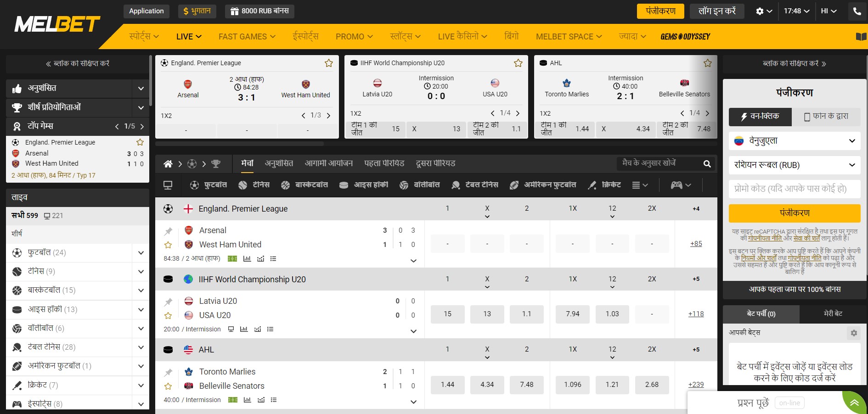Select odds 4.34 for Toronto Marlies draw
868x414 pixels.
point(487,385)
